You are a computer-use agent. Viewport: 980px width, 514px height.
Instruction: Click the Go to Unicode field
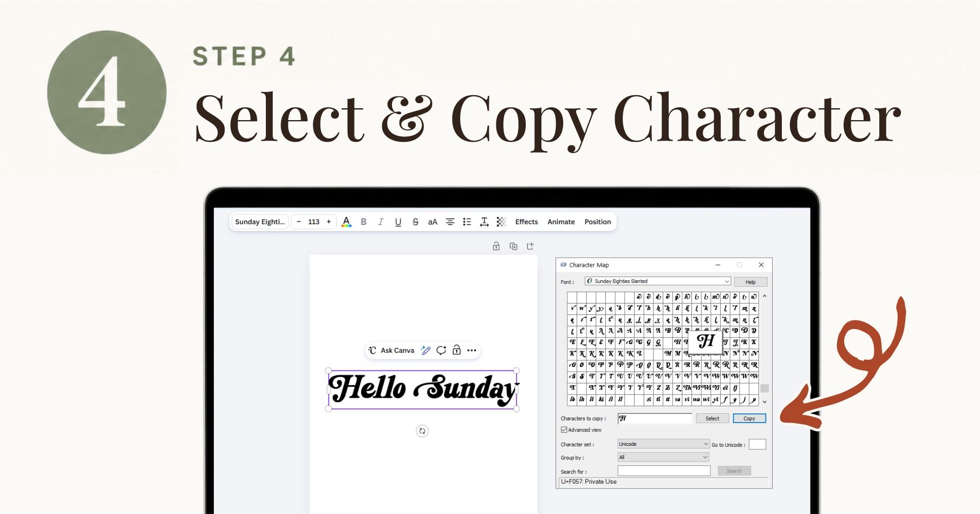click(757, 444)
